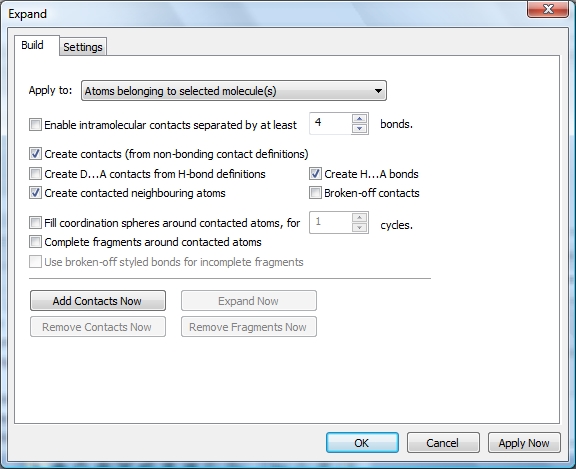Confirm the dialog with OK
The height and width of the screenshot is (469, 576).
click(x=362, y=443)
